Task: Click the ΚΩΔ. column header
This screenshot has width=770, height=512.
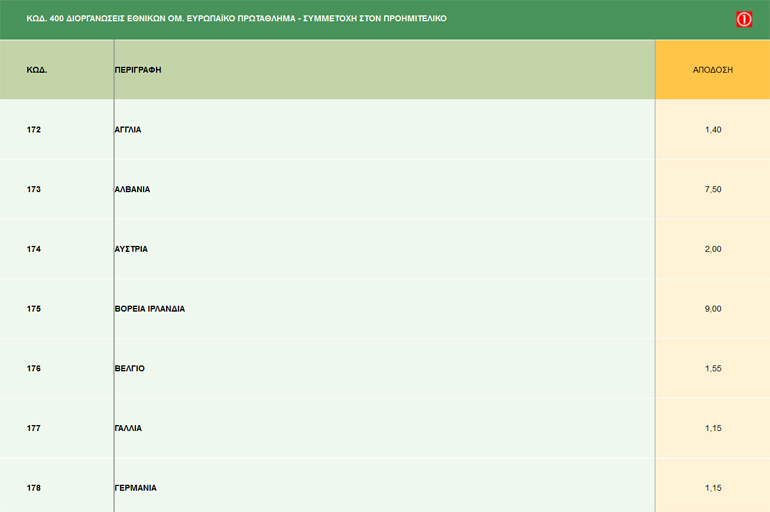Action: [37, 70]
